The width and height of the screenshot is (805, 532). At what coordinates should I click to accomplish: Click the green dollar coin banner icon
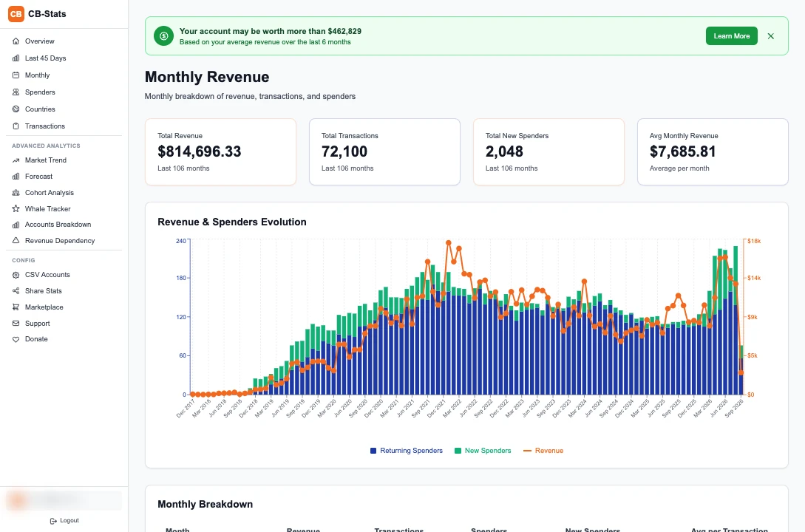164,36
